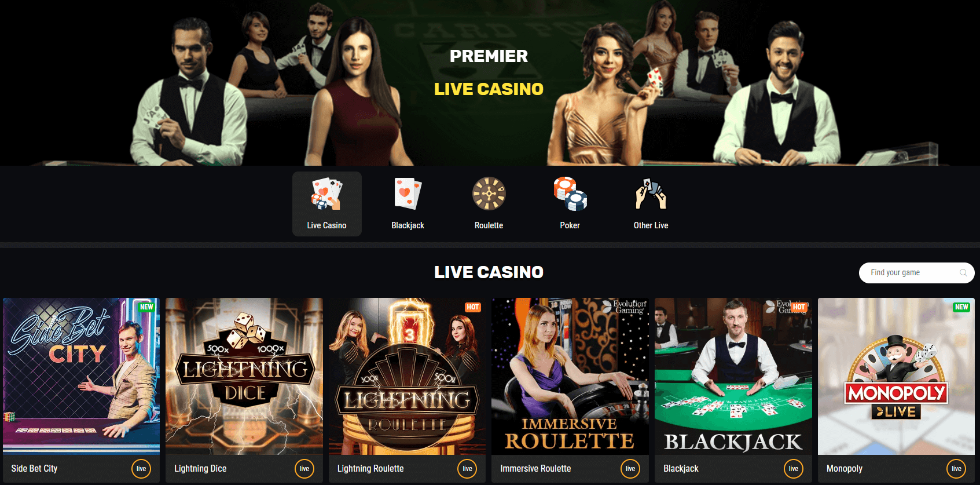Viewport: 980px width, 485px height.
Task: Click the live badge on Side Bet City
Action: [141, 469]
